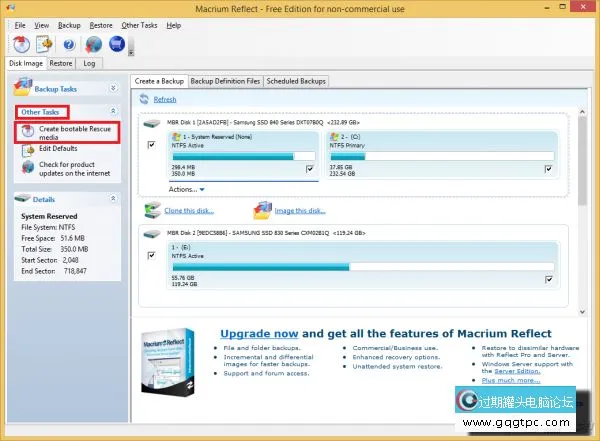Click the globe update toolbar icon
The image size is (600, 441).
[94, 44]
